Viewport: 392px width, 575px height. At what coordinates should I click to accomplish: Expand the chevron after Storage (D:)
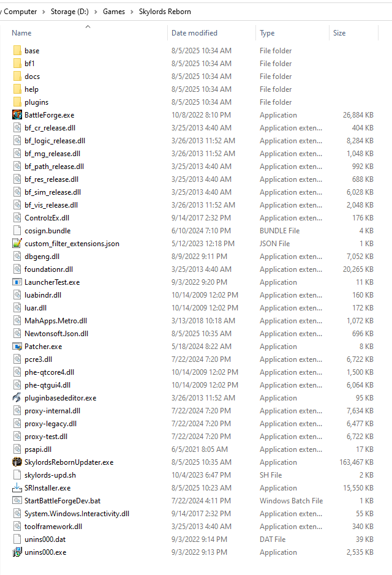coord(96,12)
